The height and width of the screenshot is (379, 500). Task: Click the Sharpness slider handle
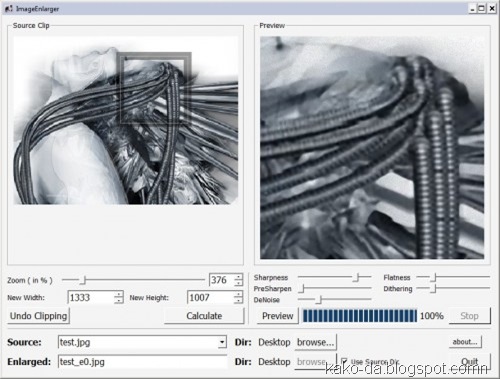(357, 277)
